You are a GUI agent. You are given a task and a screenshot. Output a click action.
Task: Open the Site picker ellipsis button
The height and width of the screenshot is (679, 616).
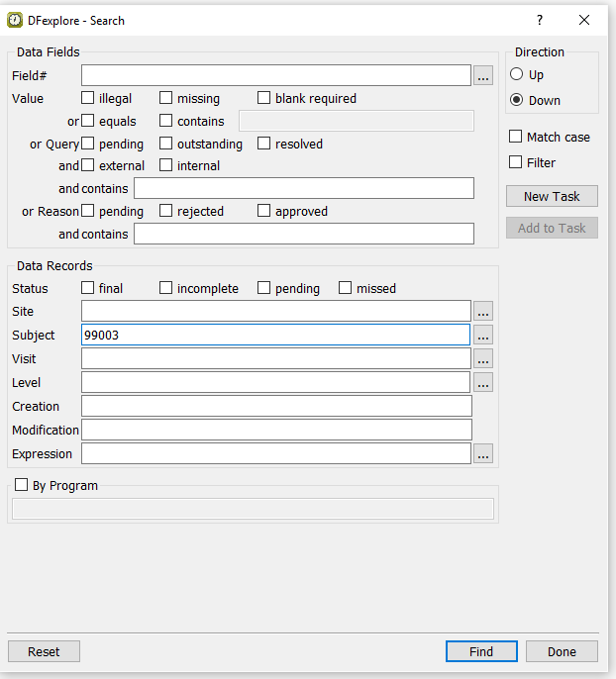point(482,312)
